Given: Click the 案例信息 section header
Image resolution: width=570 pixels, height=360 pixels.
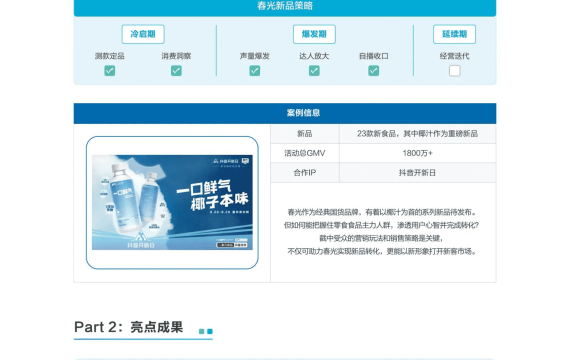Looking at the screenshot, I should point(285,113).
